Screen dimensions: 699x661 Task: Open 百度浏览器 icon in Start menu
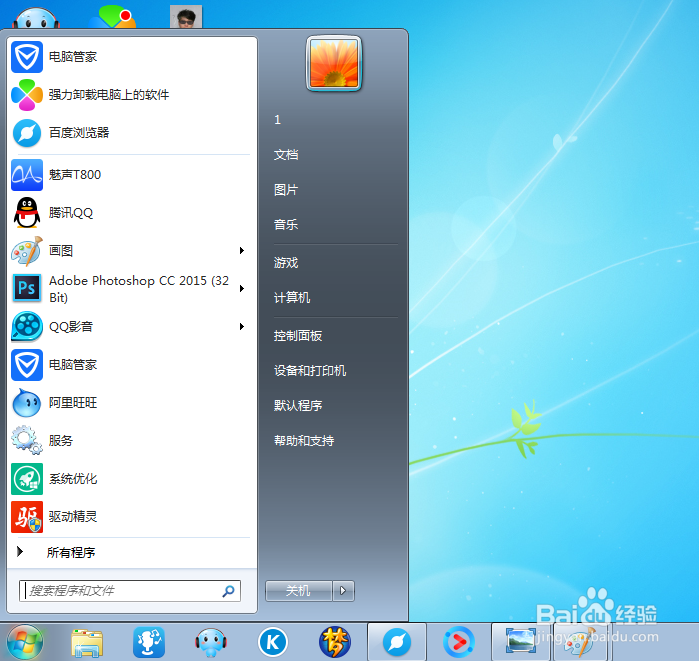tap(27, 133)
